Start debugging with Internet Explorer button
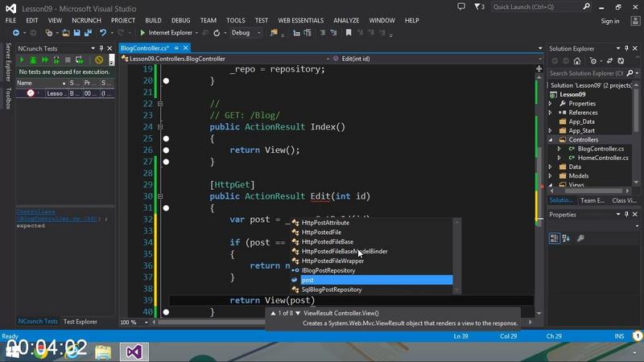This screenshot has width=644, height=362. (x=166, y=33)
